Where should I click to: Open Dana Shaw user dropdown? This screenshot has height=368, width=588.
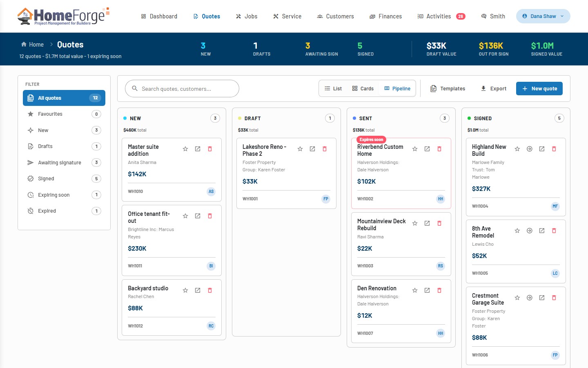pyautogui.click(x=543, y=16)
